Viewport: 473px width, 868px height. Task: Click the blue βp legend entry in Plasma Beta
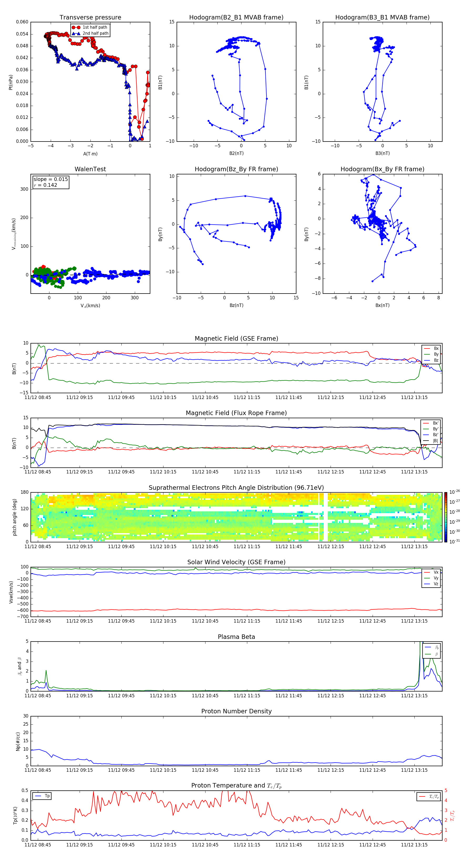431,647
